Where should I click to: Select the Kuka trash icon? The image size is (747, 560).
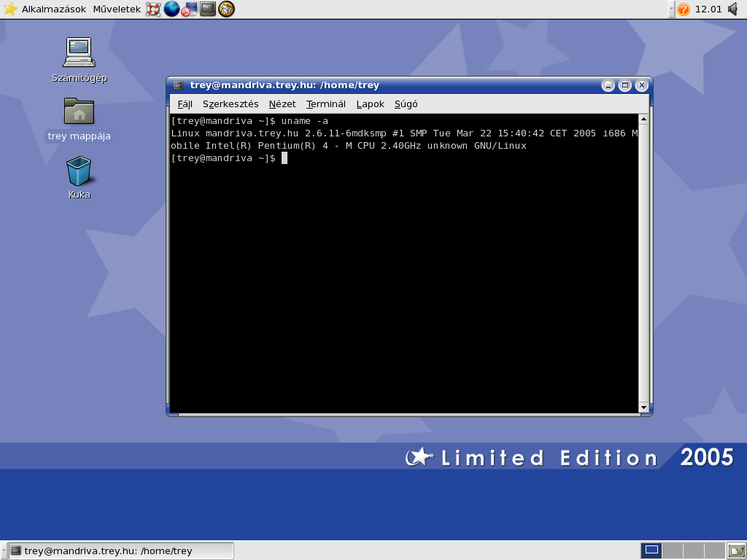click(79, 178)
